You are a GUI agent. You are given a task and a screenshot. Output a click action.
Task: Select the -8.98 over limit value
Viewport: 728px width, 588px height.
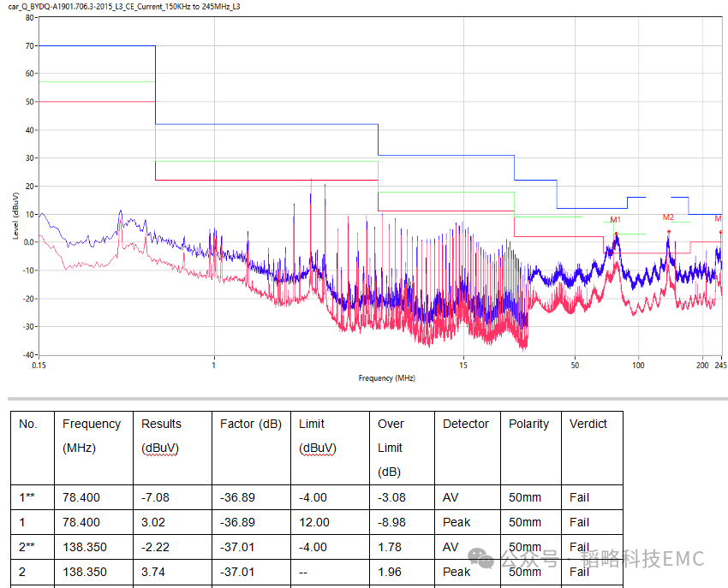point(391,522)
